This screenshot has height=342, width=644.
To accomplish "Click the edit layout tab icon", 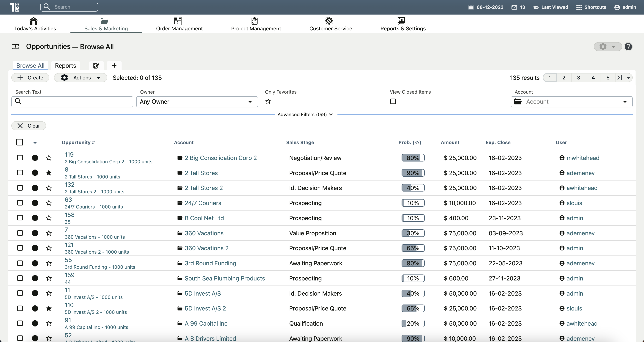I will (96, 66).
